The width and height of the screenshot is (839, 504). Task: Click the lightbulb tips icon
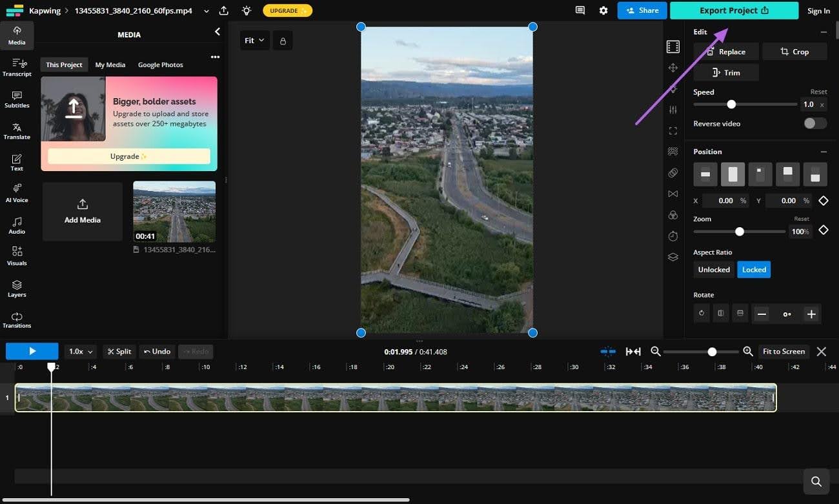(246, 10)
